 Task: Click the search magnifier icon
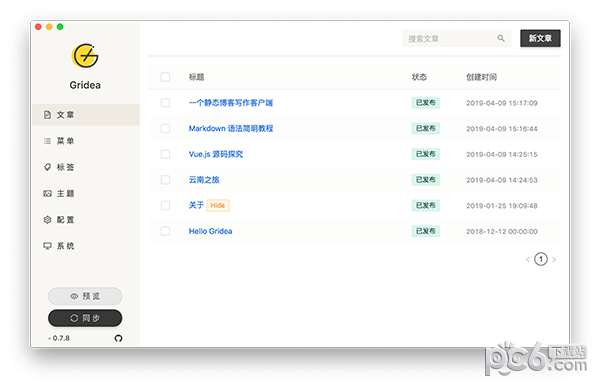click(x=501, y=38)
